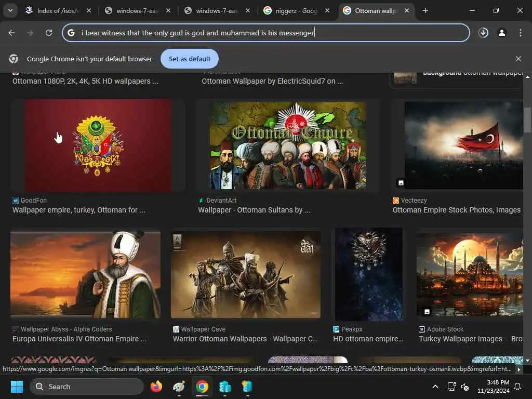
Task: Go back to the previous page
Action: (x=11, y=33)
